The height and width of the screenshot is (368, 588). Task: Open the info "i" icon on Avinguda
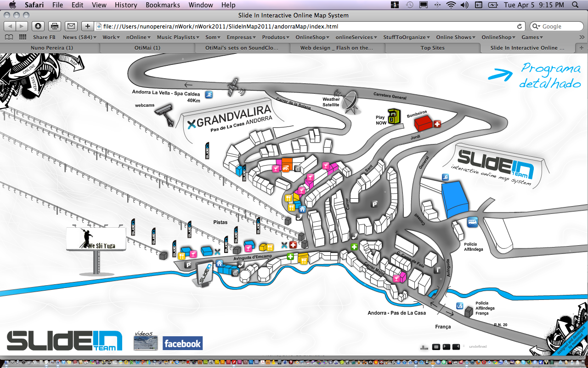(x=437, y=270)
